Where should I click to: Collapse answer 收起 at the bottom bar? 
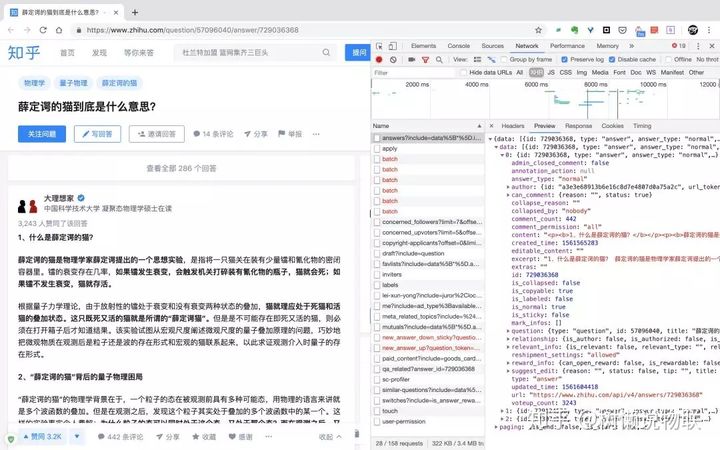point(330,437)
